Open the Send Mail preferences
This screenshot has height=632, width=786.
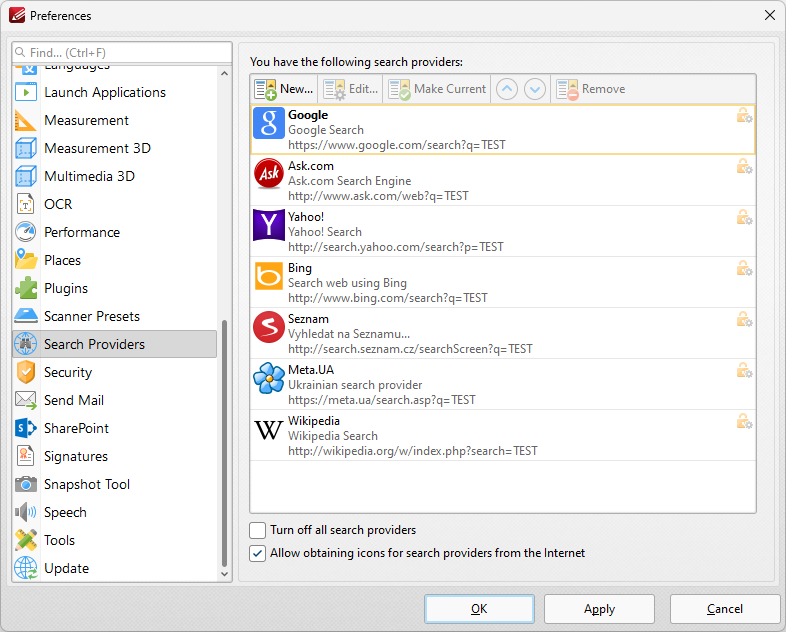coord(115,400)
